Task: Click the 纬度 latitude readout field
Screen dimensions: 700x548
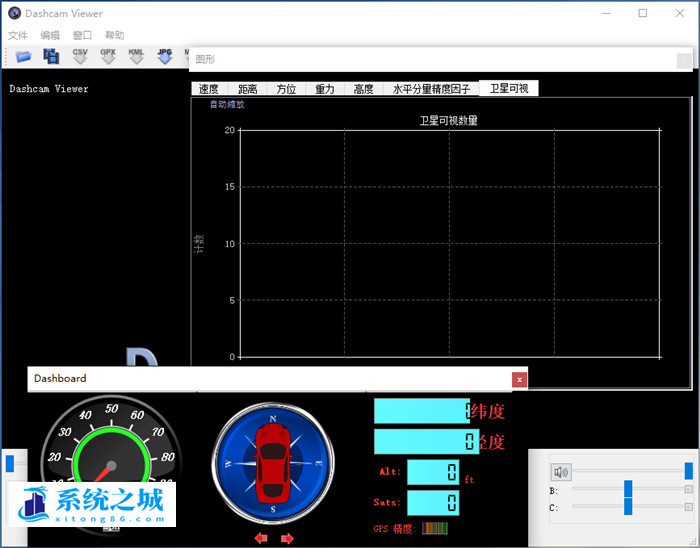Action: pos(422,411)
